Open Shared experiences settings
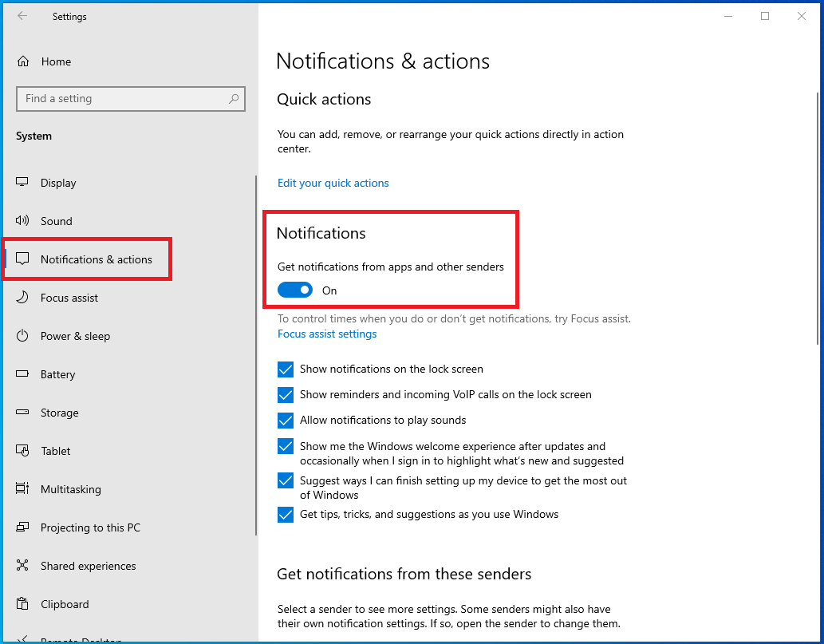This screenshot has width=824, height=644. pos(88,566)
